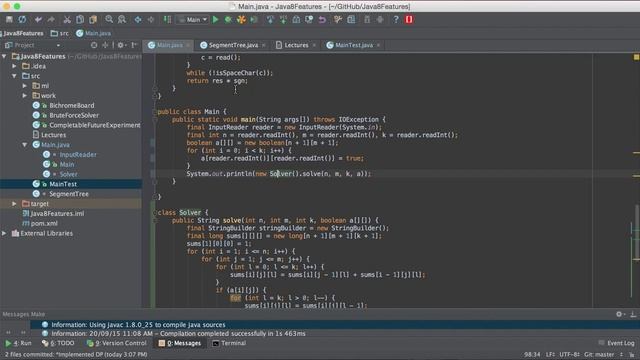Click the Cut scissors icon

[67, 19]
